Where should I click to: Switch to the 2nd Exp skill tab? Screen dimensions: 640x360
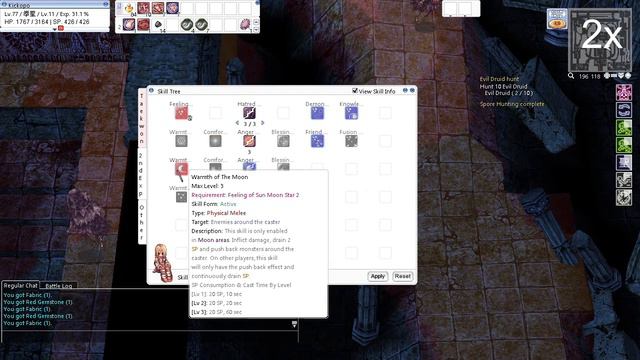coord(141,175)
